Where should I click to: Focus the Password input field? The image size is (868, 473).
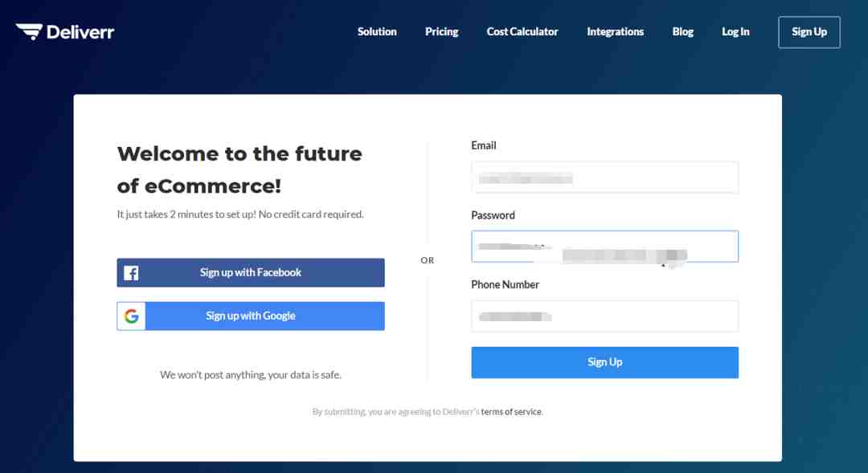[604, 247]
